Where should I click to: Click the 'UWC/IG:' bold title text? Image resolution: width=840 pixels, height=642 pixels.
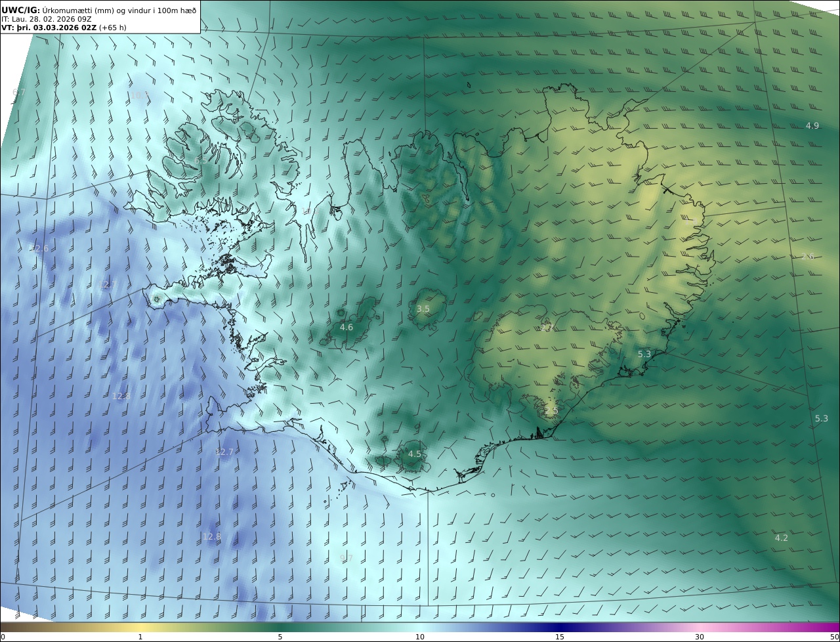point(21,10)
